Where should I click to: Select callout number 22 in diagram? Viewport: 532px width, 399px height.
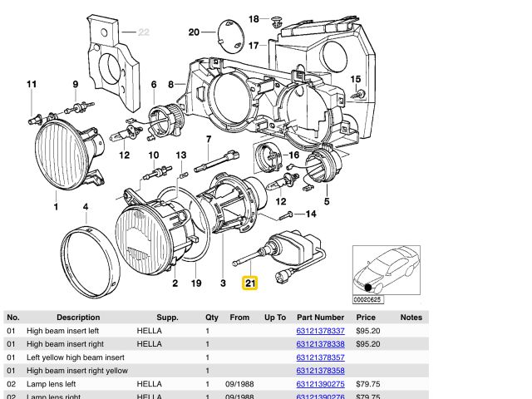point(143,32)
